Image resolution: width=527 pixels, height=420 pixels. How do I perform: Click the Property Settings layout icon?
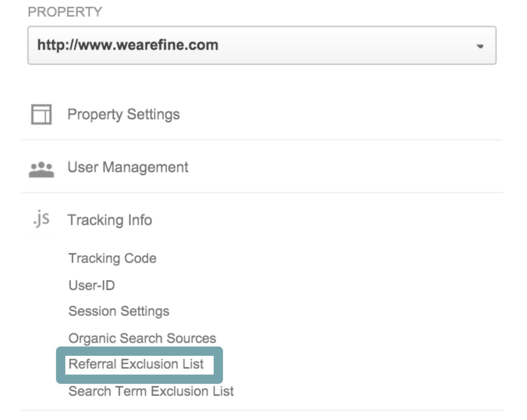pos(41,114)
